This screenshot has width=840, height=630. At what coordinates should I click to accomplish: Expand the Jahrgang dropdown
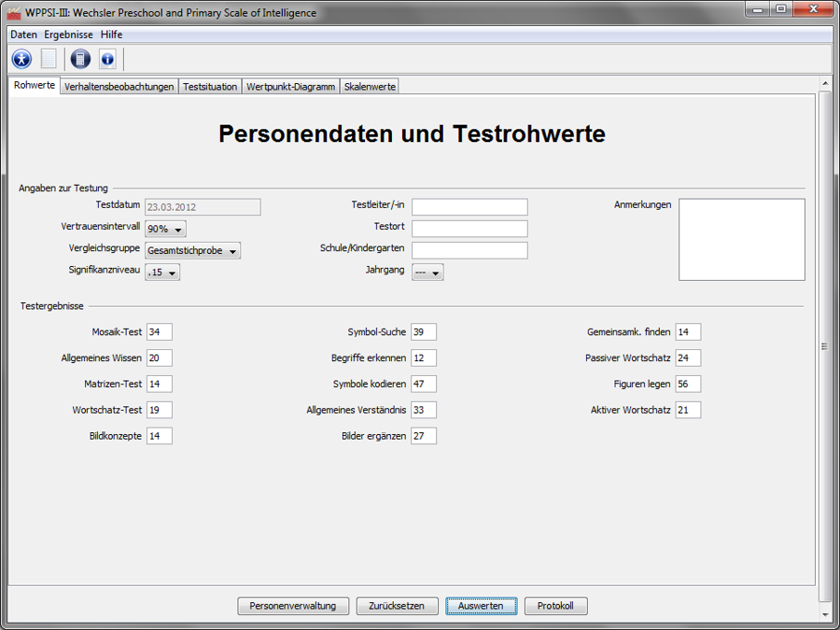427,273
